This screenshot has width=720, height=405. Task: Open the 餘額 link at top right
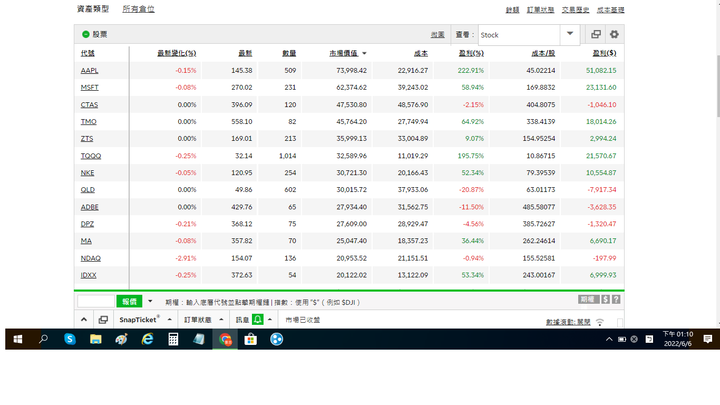tap(512, 10)
